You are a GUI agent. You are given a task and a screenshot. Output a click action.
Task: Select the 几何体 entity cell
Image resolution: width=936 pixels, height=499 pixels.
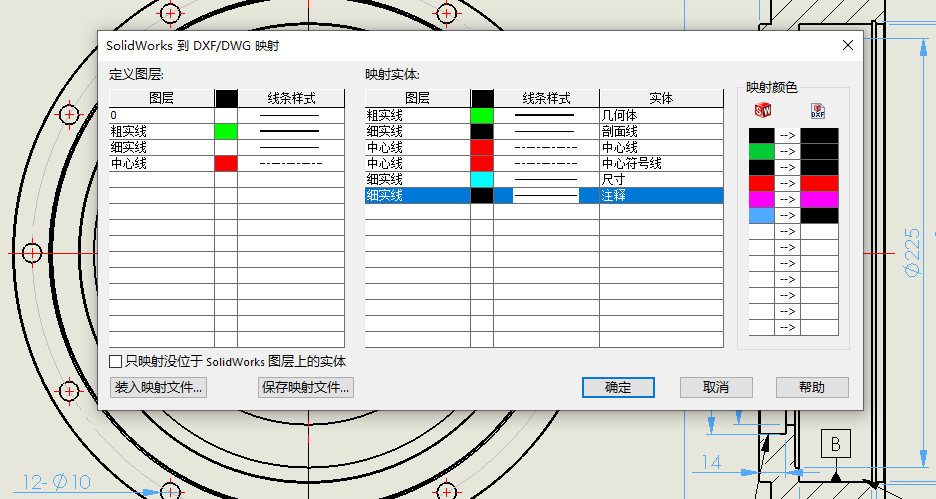pyautogui.click(x=661, y=115)
